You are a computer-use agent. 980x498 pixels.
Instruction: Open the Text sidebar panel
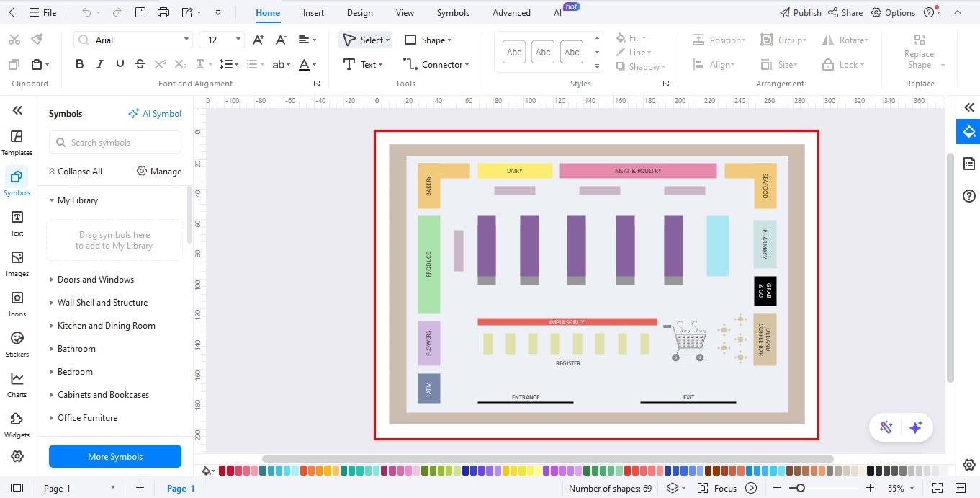pos(17,223)
